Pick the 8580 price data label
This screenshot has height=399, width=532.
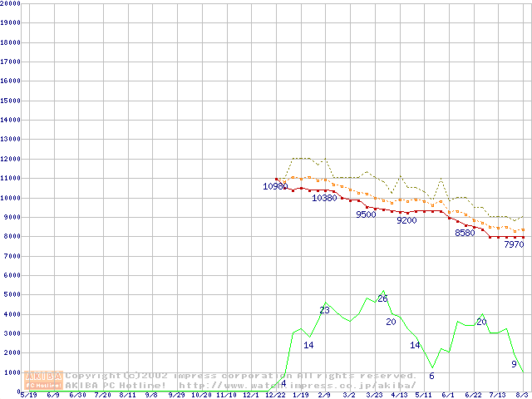coord(465,233)
